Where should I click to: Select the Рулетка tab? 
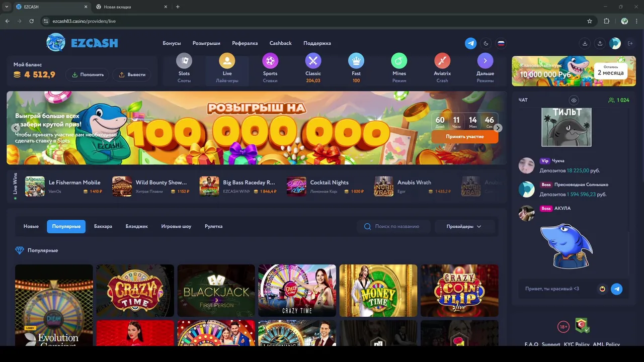click(x=213, y=226)
